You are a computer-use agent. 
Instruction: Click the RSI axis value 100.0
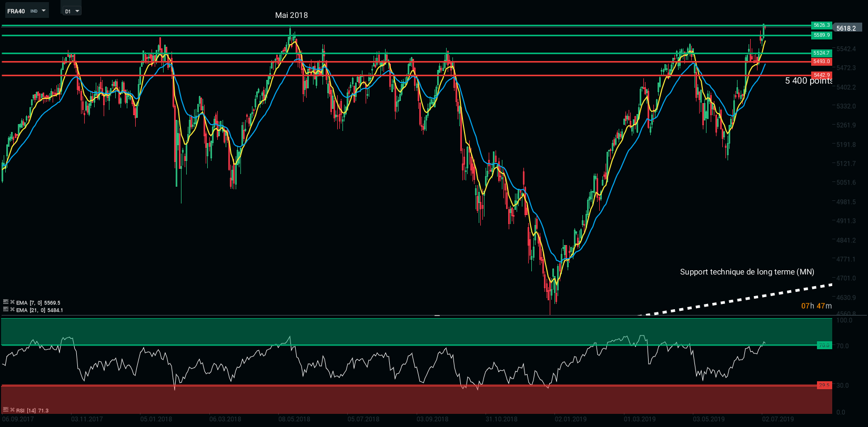pos(844,320)
